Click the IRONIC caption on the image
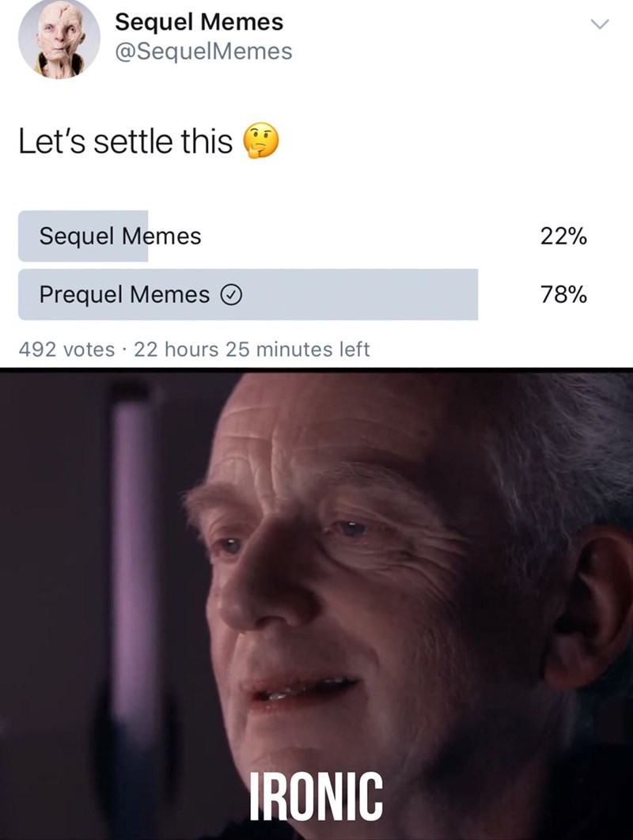The width and height of the screenshot is (633, 840). [x=316, y=797]
